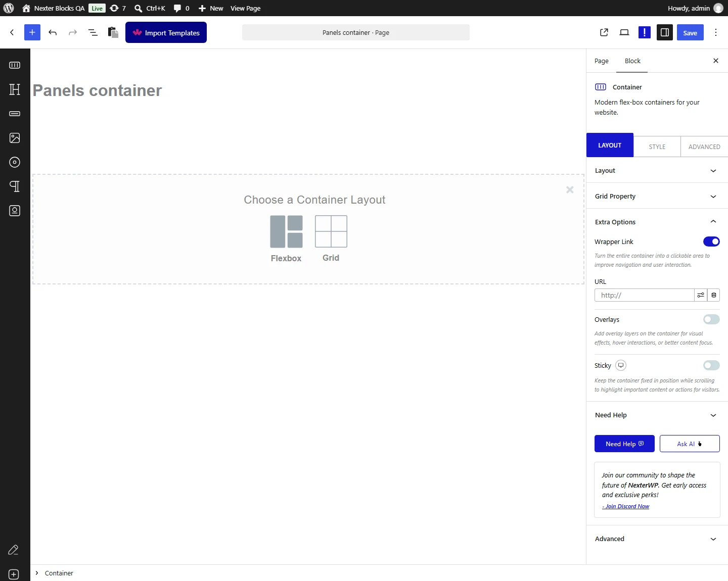Turn off the Wrapper Link toggle
The image size is (728, 581).
click(711, 241)
